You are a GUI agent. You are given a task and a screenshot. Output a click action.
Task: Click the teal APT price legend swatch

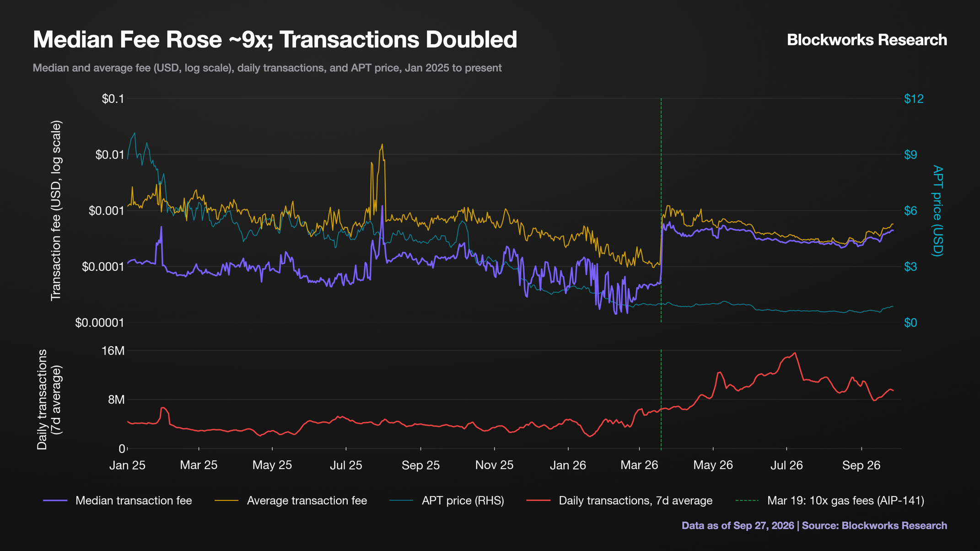click(x=402, y=501)
